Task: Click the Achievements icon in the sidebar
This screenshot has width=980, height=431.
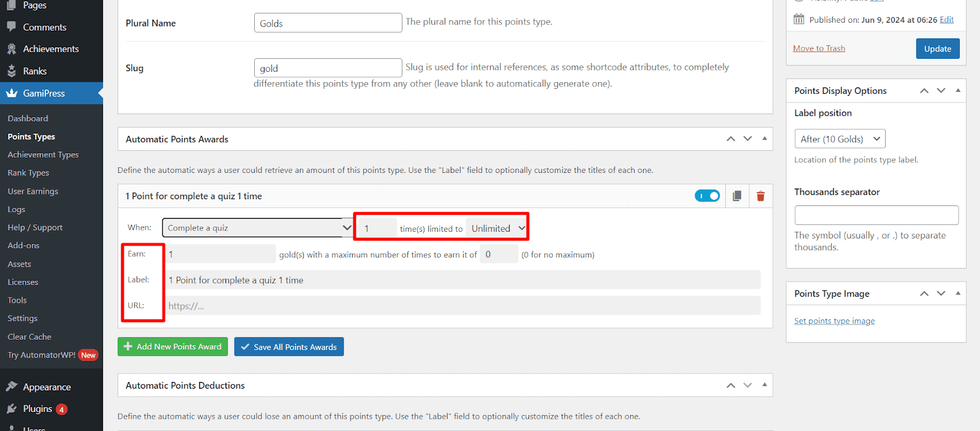Action: pyautogui.click(x=12, y=49)
